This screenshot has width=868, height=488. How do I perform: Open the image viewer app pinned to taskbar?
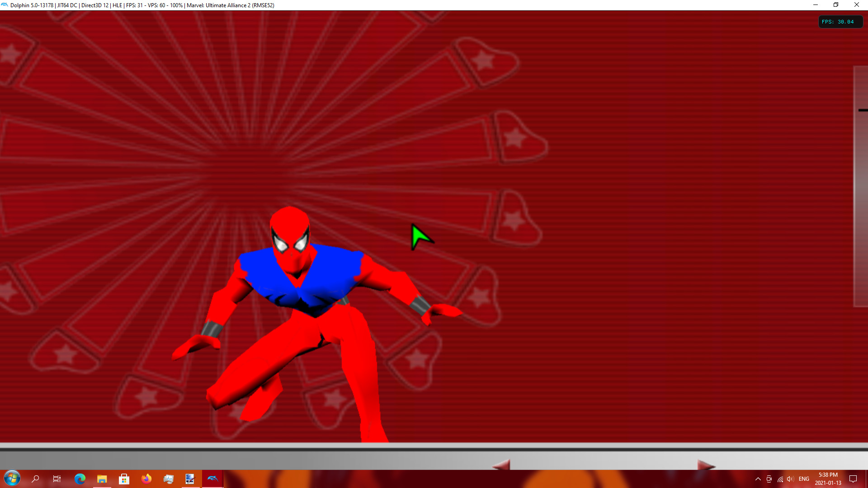coord(190,479)
